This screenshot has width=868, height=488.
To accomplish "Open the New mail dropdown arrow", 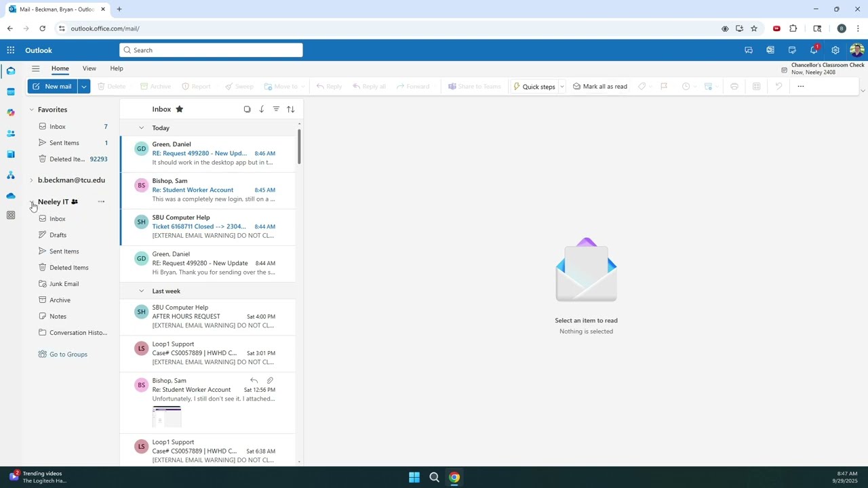I will [84, 87].
